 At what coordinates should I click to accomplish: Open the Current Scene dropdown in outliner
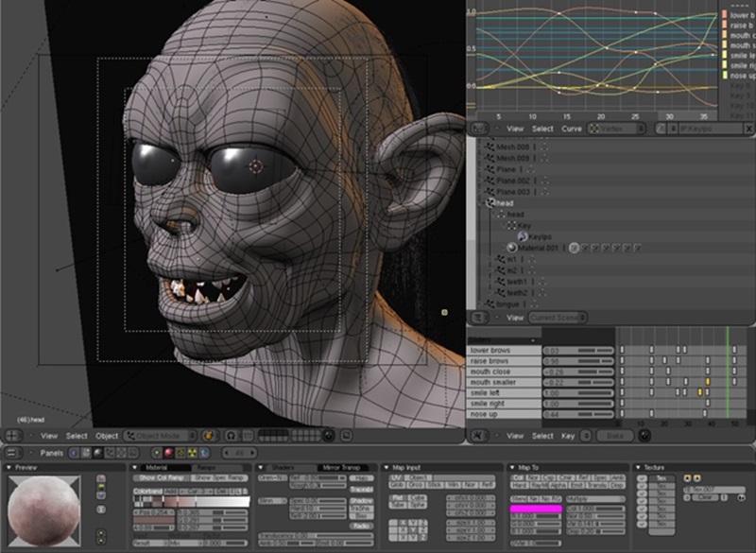(x=558, y=318)
